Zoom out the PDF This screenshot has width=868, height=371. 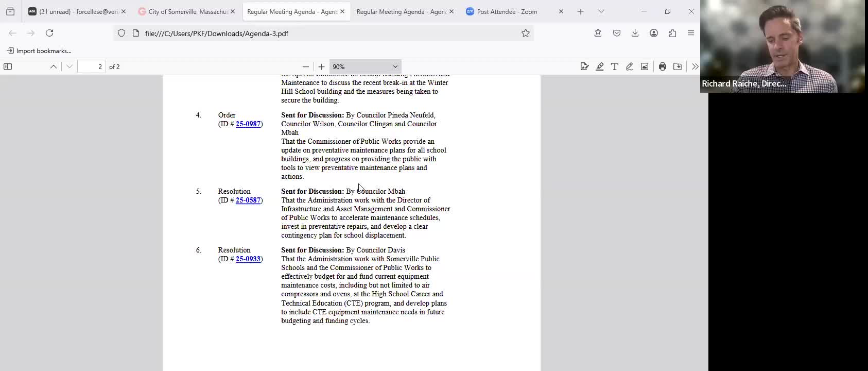point(306,66)
